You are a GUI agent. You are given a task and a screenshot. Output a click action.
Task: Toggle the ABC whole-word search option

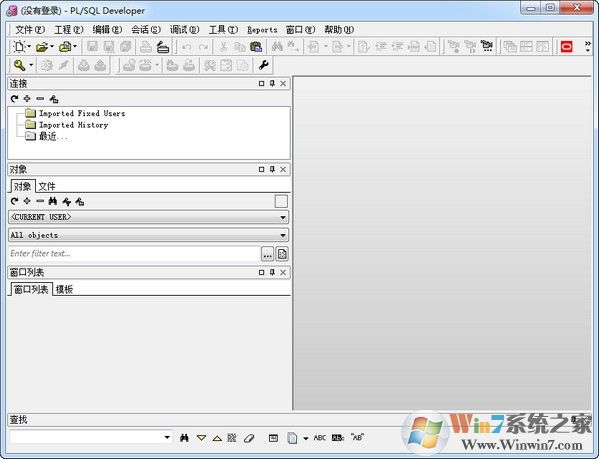pos(319,438)
